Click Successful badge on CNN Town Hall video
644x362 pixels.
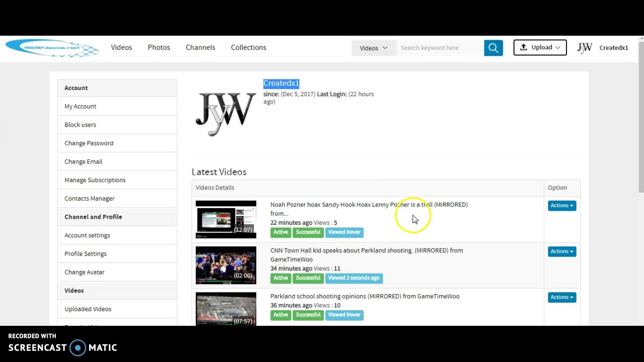point(308,278)
